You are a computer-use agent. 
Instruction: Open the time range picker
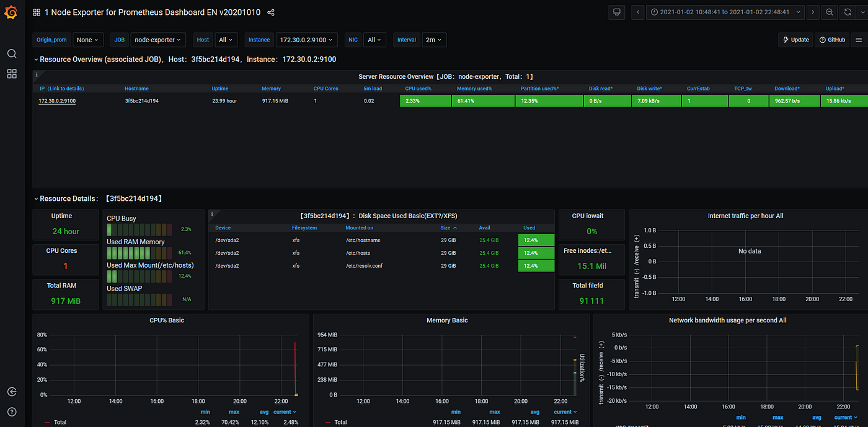725,12
